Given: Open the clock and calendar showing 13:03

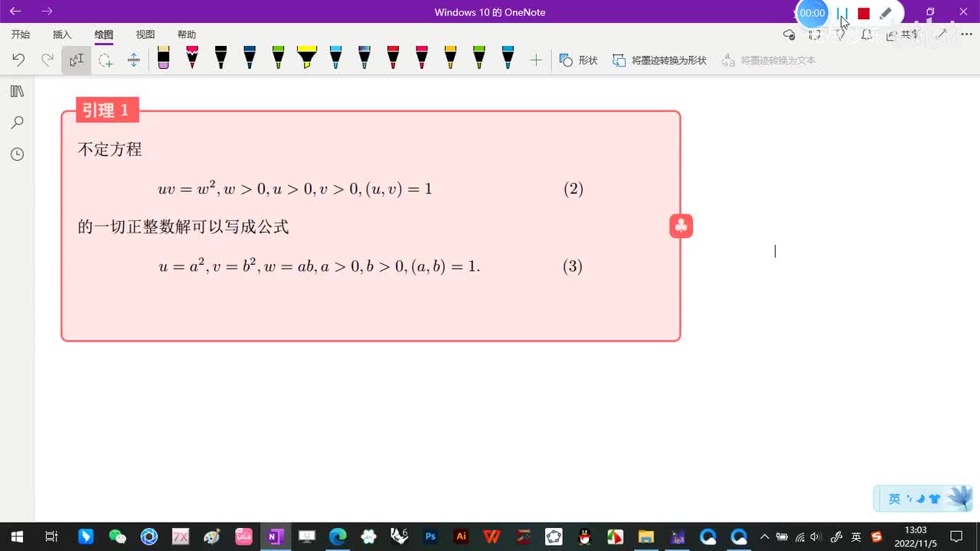Looking at the screenshot, I should pos(916,536).
